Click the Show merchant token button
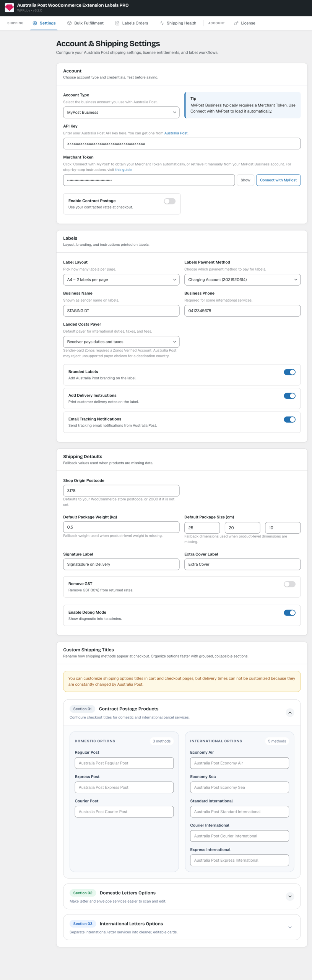312x980 pixels. pyautogui.click(x=245, y=180)
